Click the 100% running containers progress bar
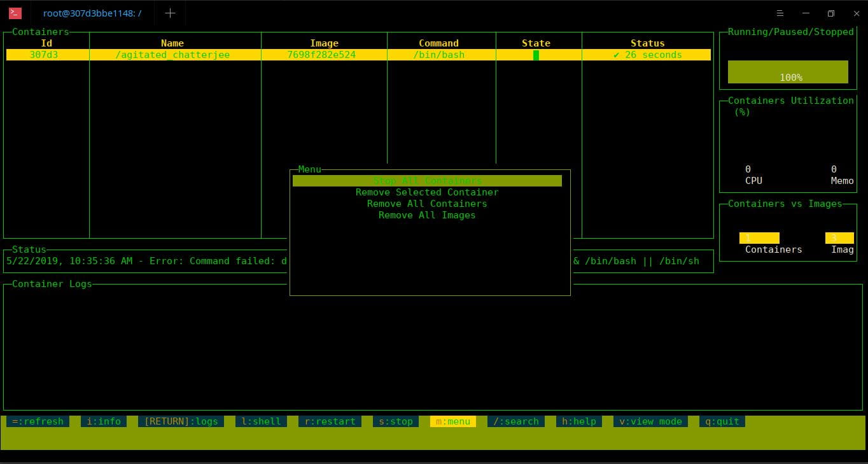The height and width of the screenshot is (464, 868). tap(788, 72)
